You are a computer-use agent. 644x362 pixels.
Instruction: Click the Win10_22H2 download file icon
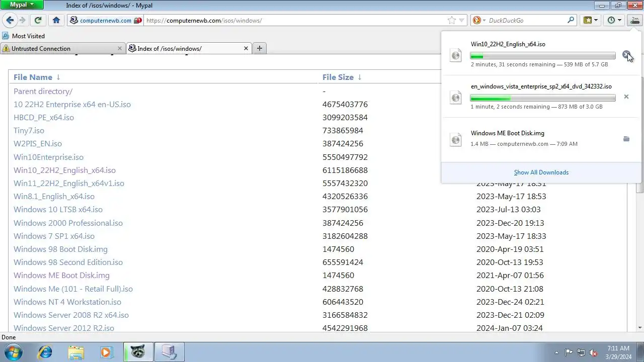(x=456, y=55)
